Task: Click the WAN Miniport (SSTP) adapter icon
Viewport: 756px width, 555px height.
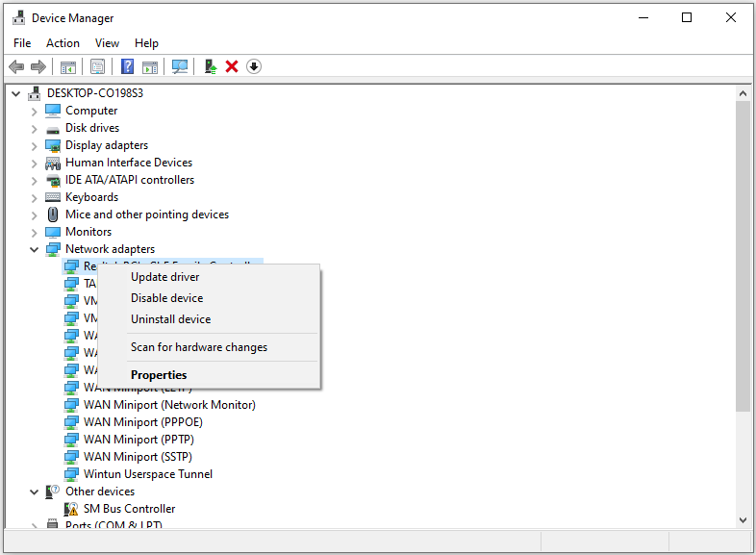Action: pyautogui.click(x=71, y=457)
